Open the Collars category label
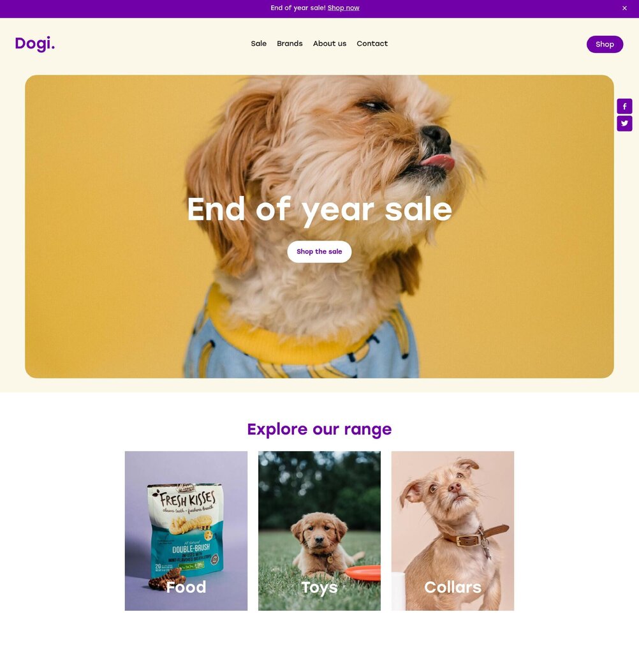Viewport: 639px width, 672px height. click(x=452, y=587)
